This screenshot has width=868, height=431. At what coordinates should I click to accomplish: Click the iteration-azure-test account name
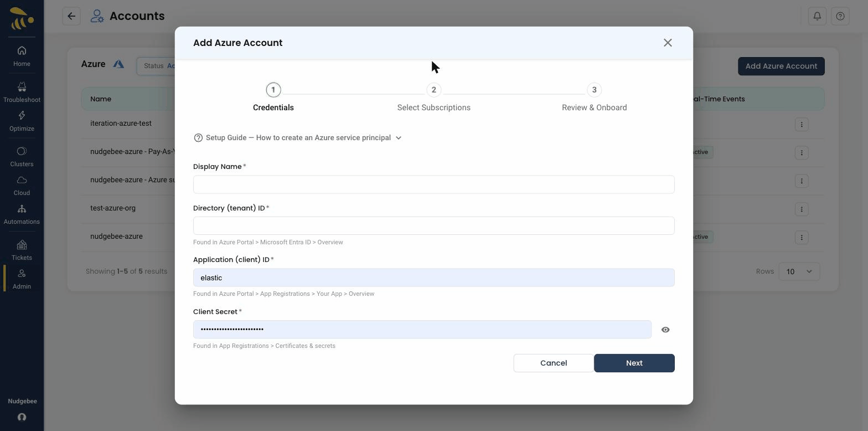pos(121,124)
